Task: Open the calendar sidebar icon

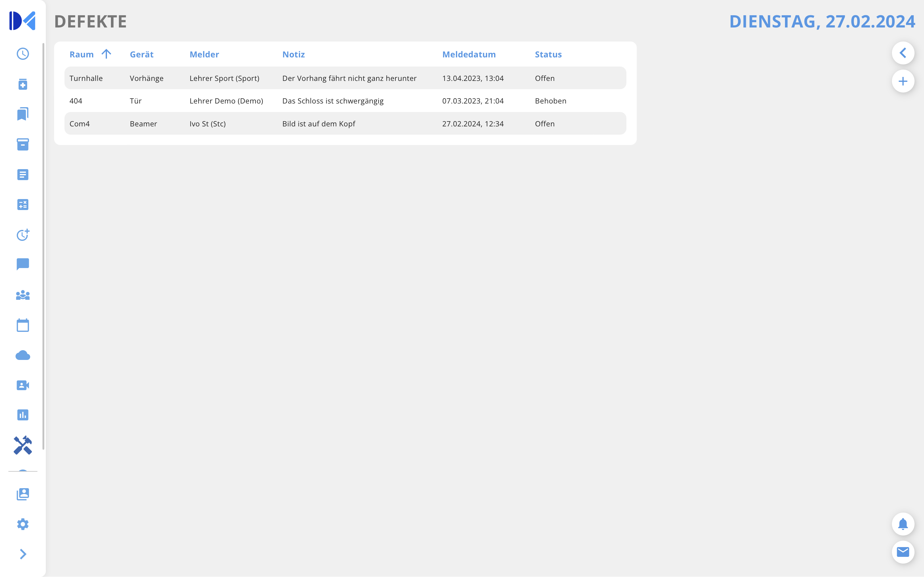Action: (23, 325)
